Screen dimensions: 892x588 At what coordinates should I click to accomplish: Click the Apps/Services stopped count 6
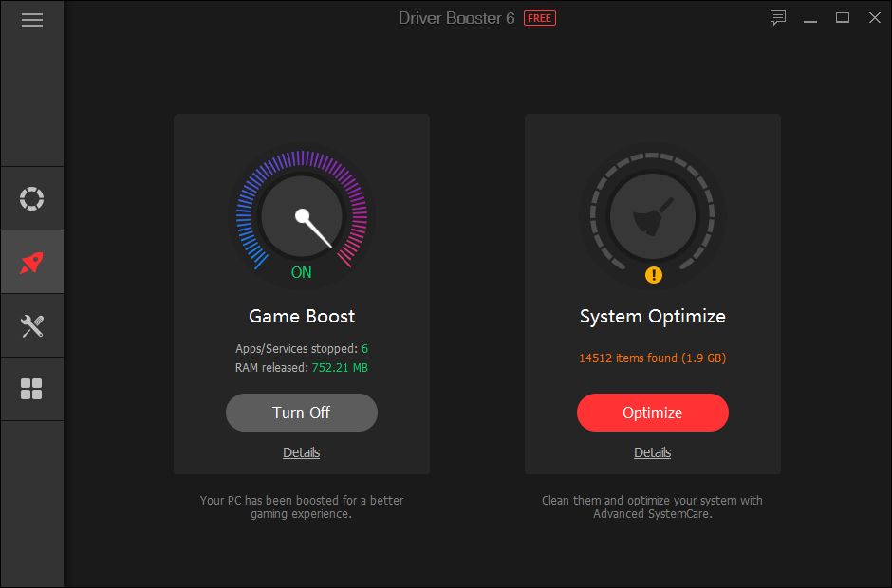tap(364, 349)
